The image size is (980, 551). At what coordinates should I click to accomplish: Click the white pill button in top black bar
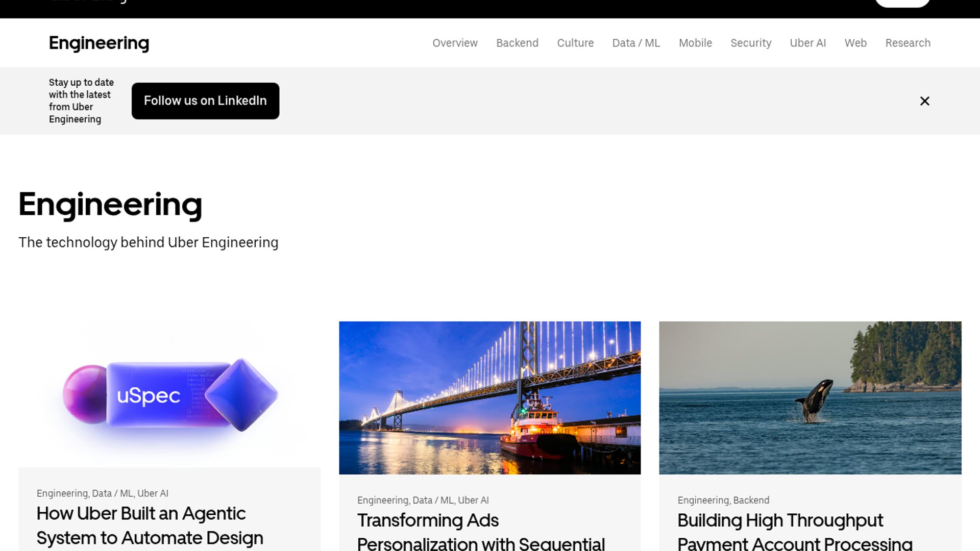click(902, 3)
